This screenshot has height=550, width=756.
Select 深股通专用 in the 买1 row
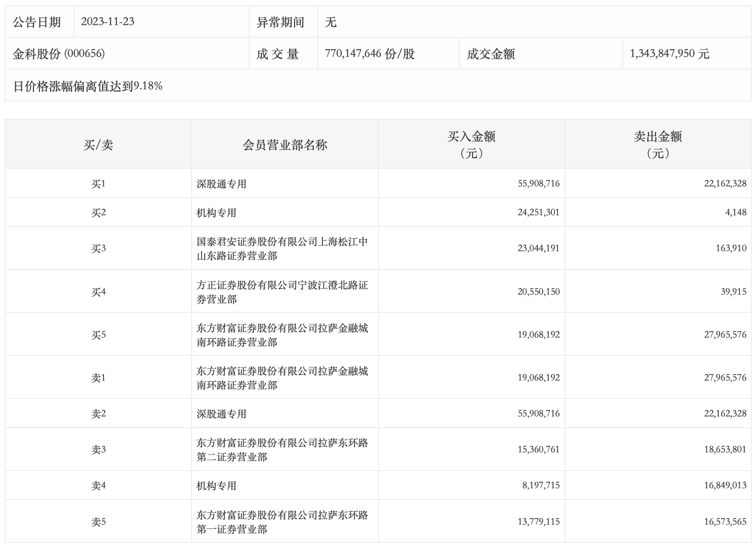click(221, 184)
